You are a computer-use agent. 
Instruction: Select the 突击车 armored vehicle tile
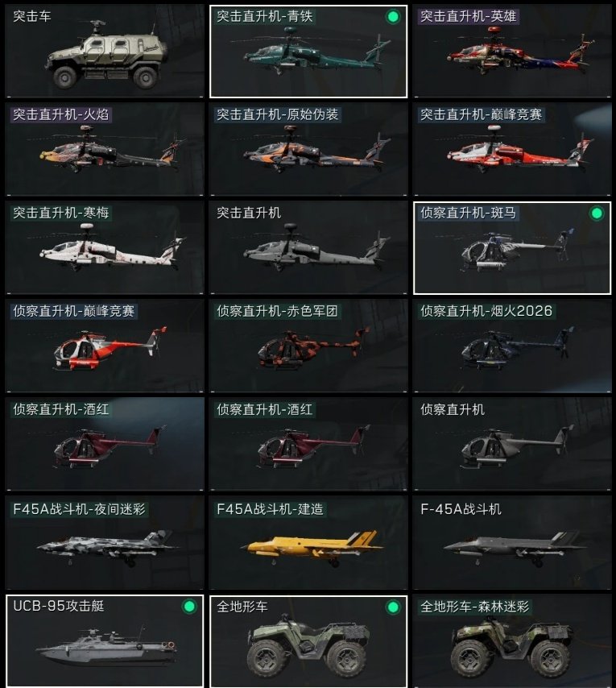[x=105, y=51]
